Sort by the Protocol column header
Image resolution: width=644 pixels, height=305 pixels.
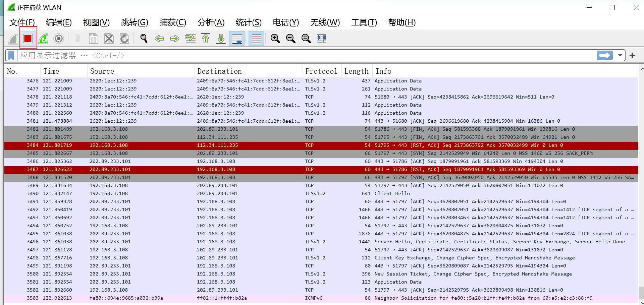(322, 71)
